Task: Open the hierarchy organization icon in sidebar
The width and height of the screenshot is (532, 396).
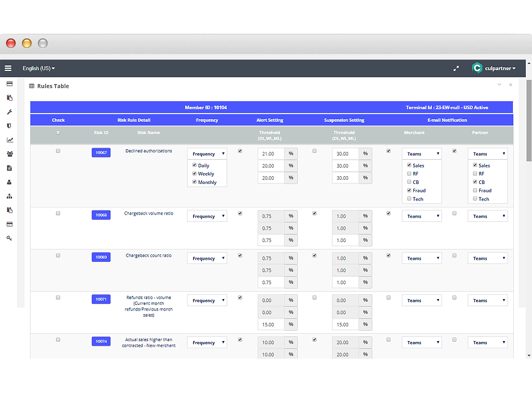Action: 9,195
